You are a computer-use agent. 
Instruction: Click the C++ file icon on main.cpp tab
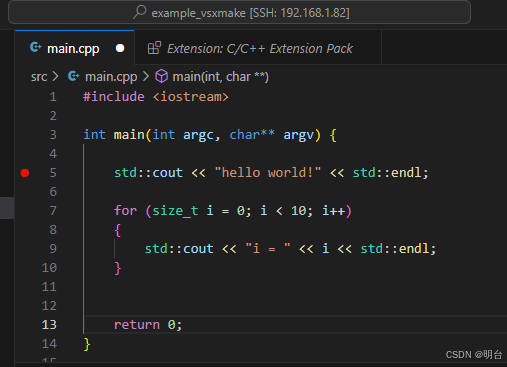click(x=35, y=47)
